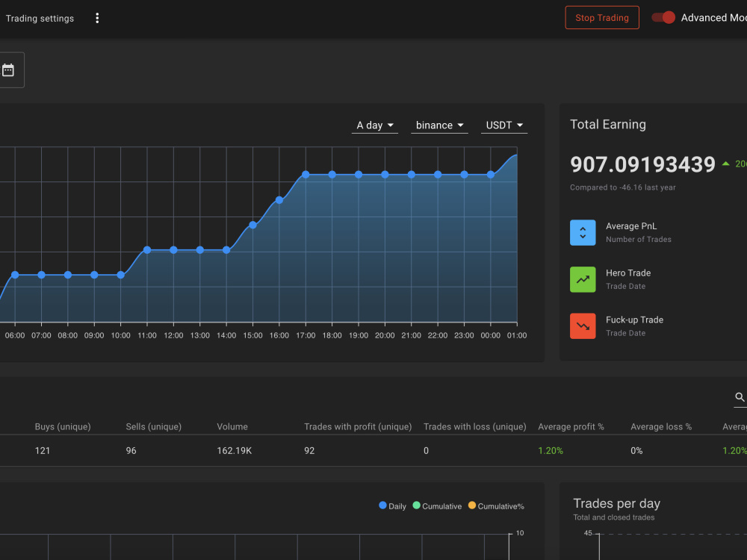747x560 pixels.
Task: Open the binance exchange dropdown
Action: (439, 125)
